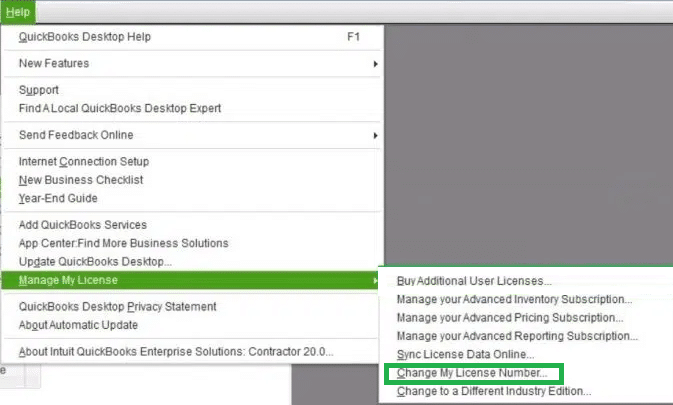Click the Help menu in menu bar
The image size is (673, 405).
[17, 12]
